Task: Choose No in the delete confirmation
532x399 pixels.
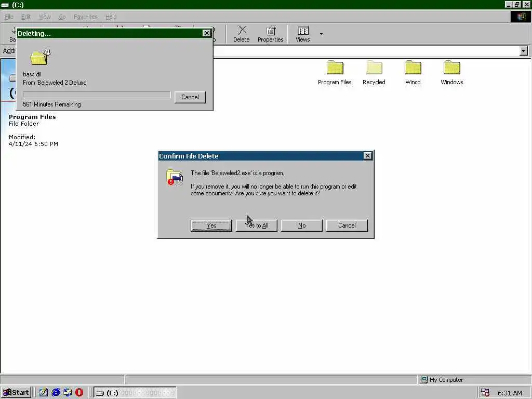Action: tap(302, 225)
